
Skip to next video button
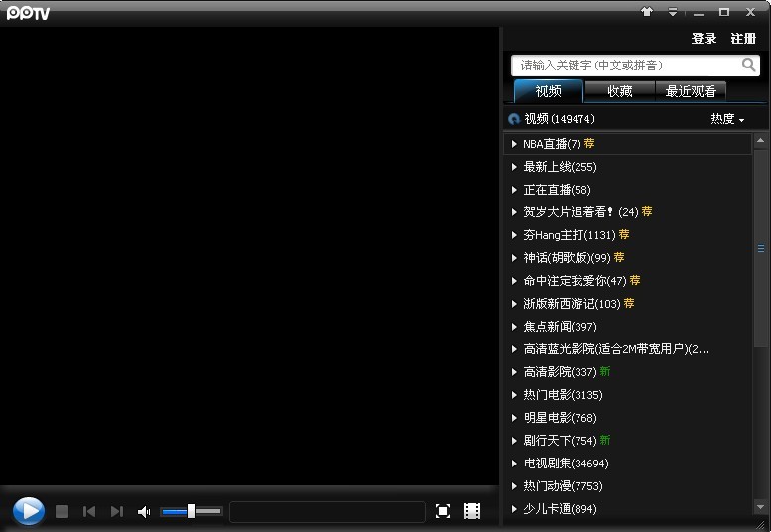tap(117, 512)
